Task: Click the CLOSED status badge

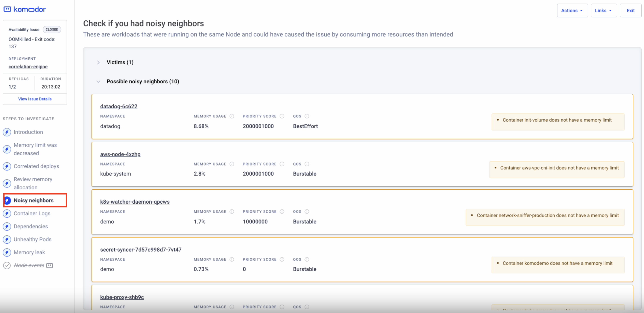Action: pos(52,29)
